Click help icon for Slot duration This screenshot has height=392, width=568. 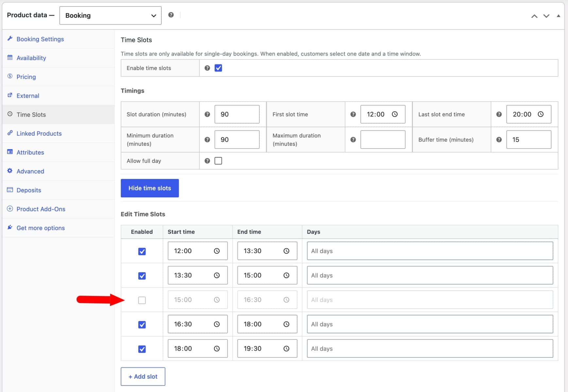(207, 114)
